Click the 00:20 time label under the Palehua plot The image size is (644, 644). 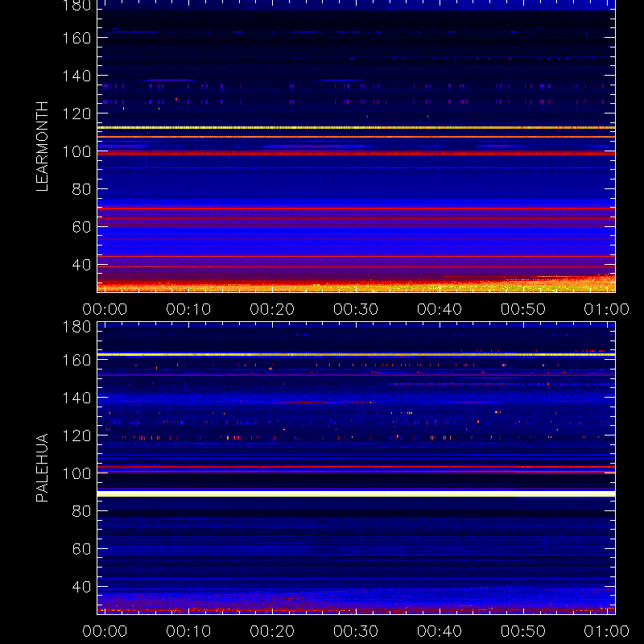click(x=272, y=631)
